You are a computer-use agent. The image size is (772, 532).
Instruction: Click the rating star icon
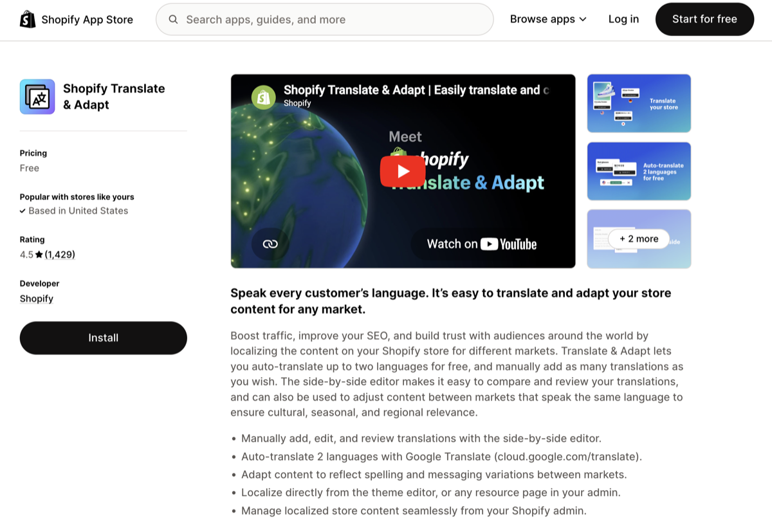coord(39,255)
